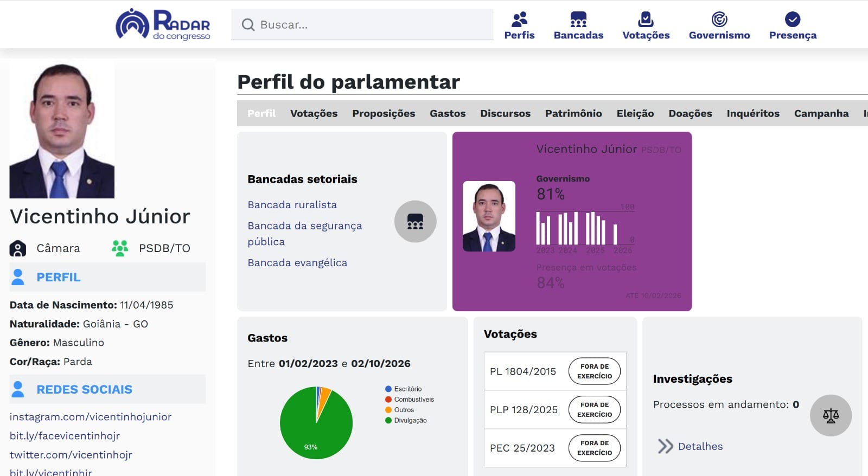Click the PSDB/TO party label

[x=164, y=248]
